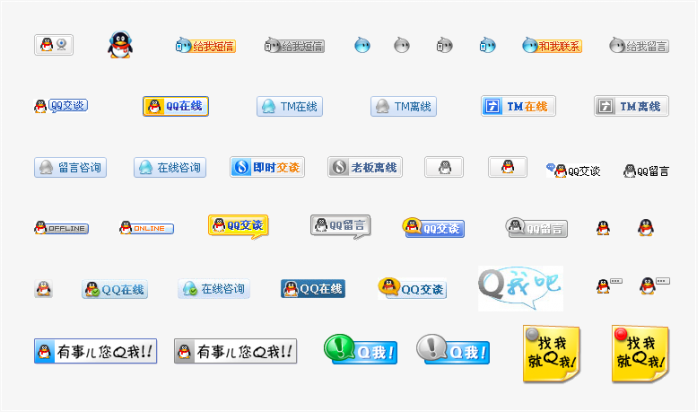Click the Q我! button with gray exclamation bubble

click(453, 350)
